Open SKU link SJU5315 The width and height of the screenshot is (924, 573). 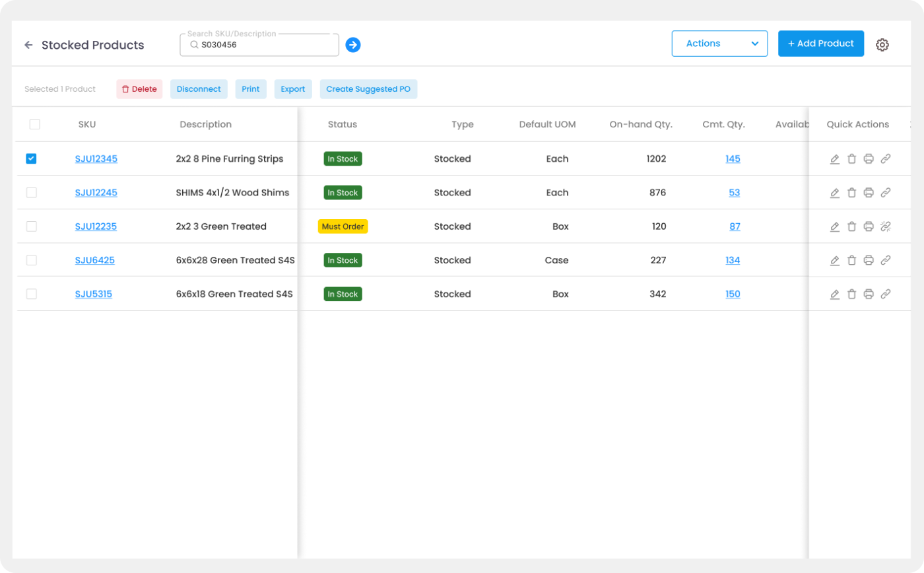94,294
